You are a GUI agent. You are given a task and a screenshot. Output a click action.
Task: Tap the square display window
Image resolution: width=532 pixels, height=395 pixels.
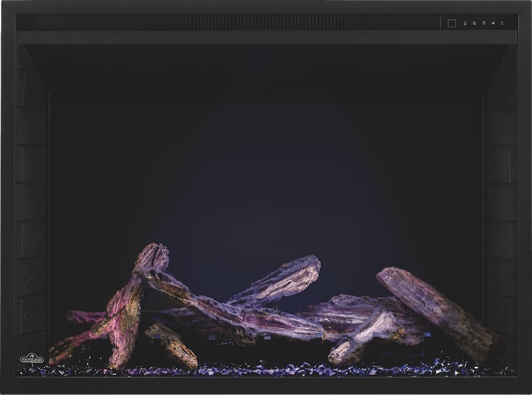coord(452,23)
